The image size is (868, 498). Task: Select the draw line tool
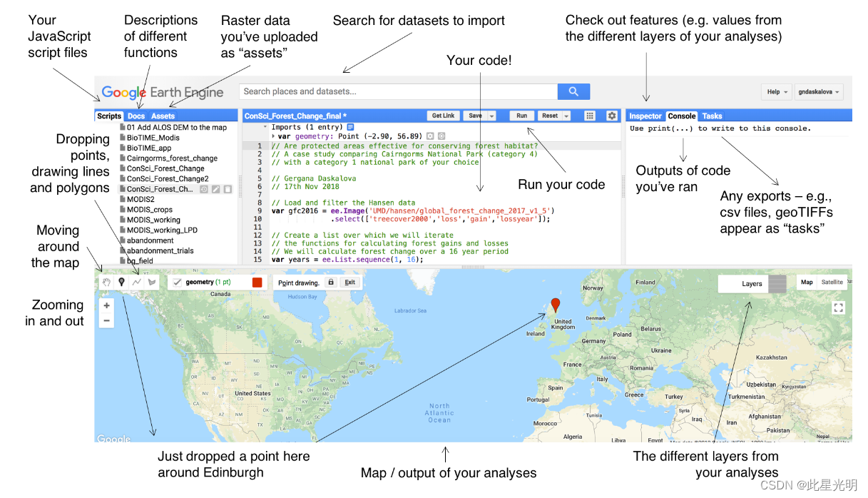pyautogui.click(x=136, y=283)
